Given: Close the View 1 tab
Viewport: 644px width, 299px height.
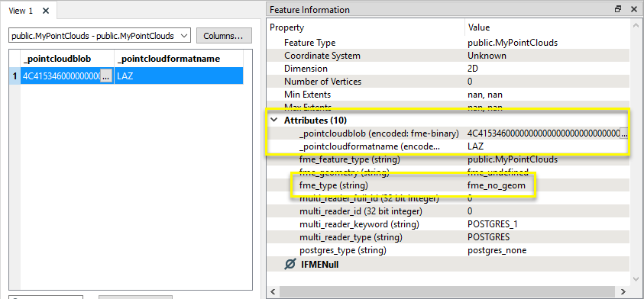Looking at the screenshot, I should [46, 11].
